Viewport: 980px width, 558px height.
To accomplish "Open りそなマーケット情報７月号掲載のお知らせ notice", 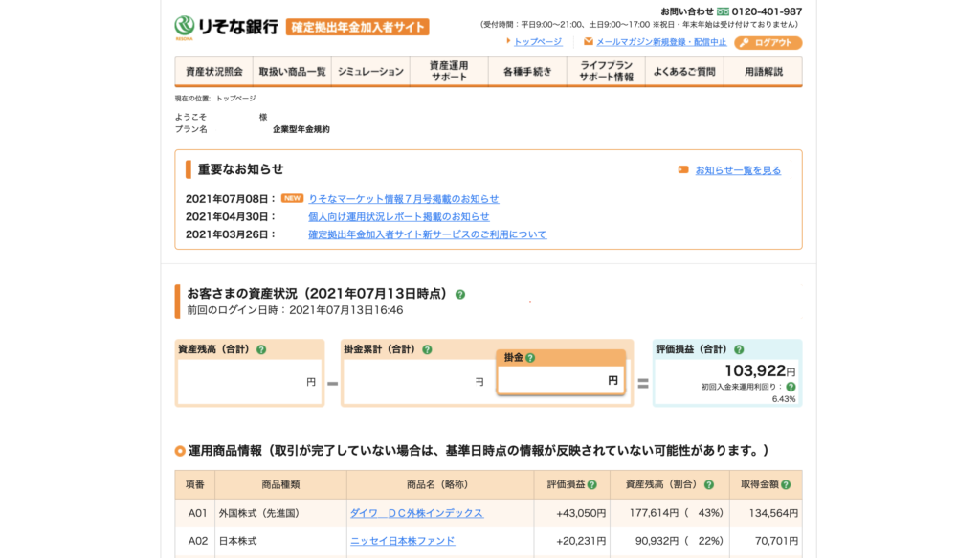I will point(403,199).
